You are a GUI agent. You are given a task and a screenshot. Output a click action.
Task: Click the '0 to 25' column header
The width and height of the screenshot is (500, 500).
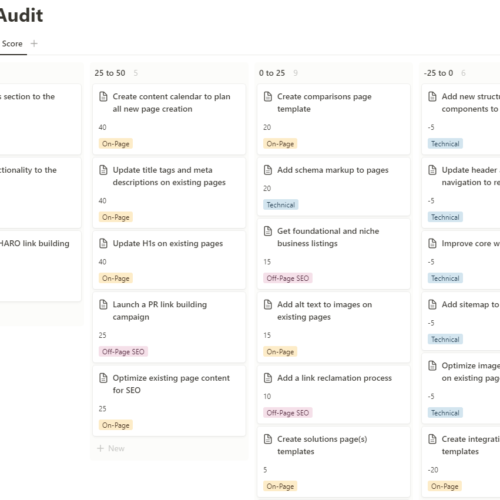click(x=272, y=73)
